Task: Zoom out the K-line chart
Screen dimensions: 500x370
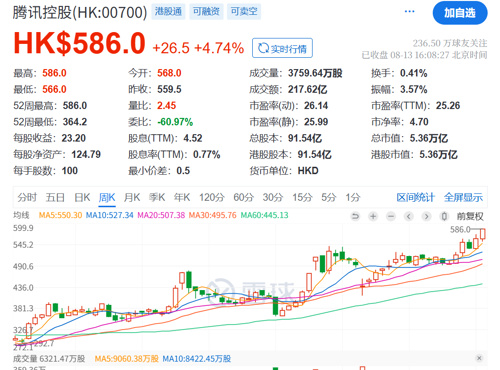Action: coord(391,216)
